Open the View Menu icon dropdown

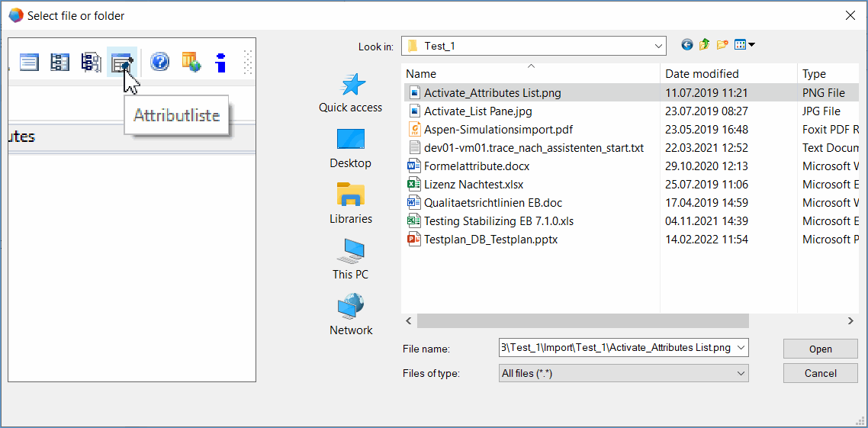tap(744, 46)
